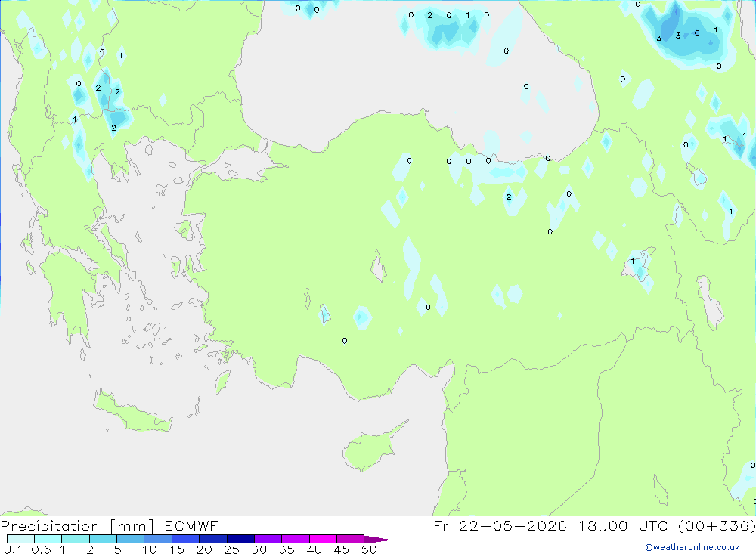Select the legend swatch between 15 and 20
This screenshot has width=756, height=554.
point(186,539)
